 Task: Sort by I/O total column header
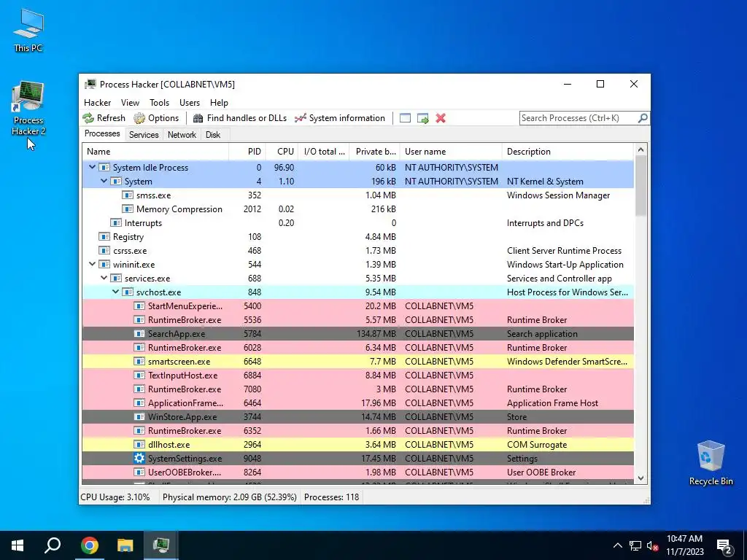pos(323,152)
